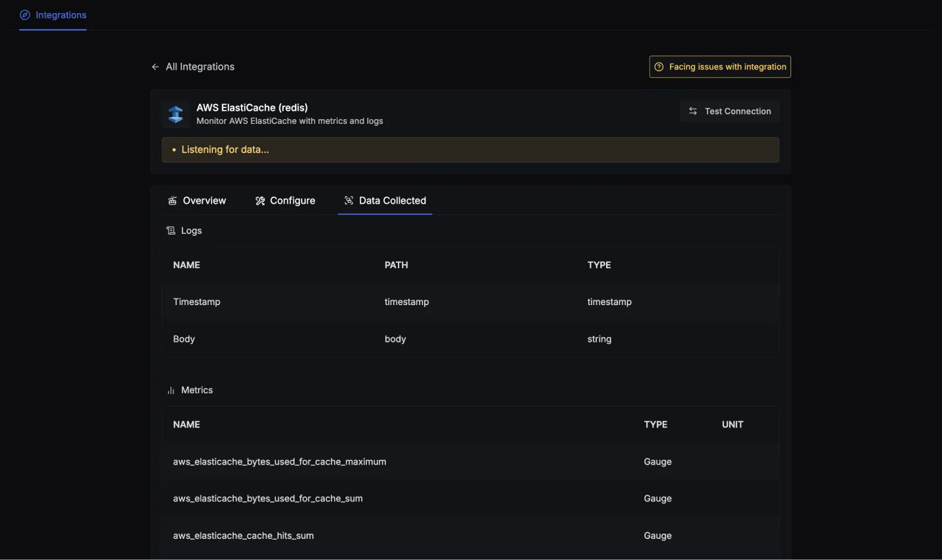Switch to the Overview tab
The width and height of the screenshot is (942, 560).
[x=197, y=201]
